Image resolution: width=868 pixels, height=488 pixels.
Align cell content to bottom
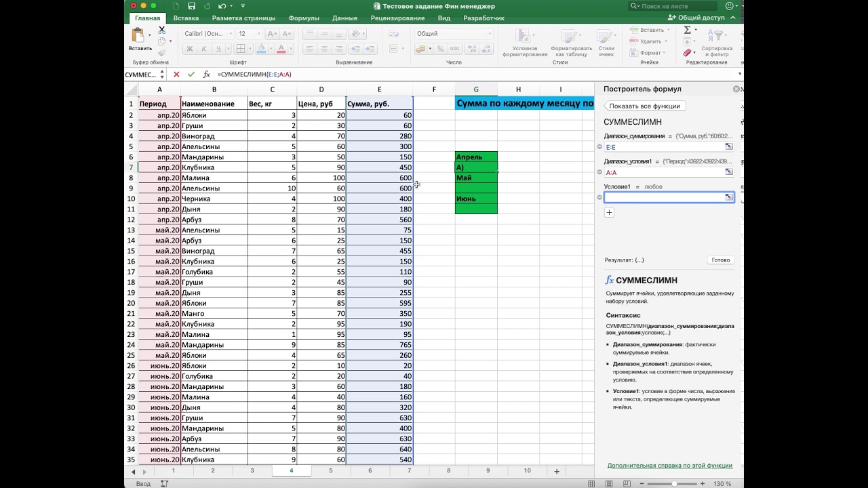coord(338,33)
